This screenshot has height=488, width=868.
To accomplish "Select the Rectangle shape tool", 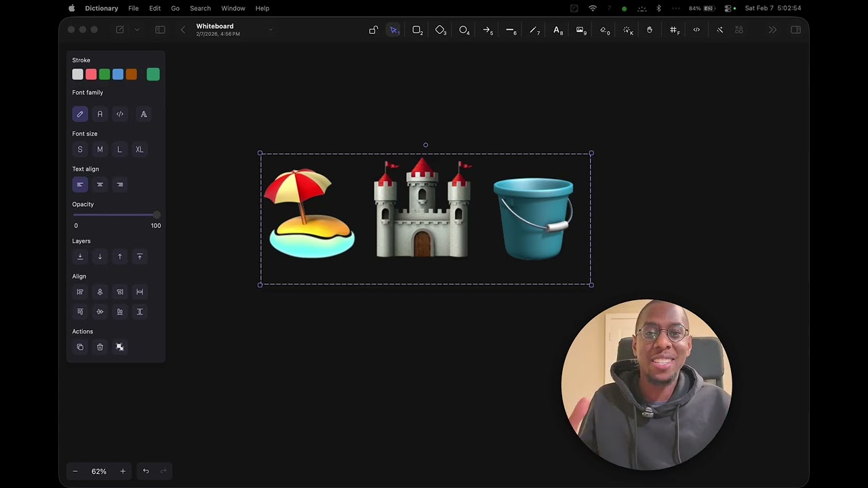I will pos(418,30).
